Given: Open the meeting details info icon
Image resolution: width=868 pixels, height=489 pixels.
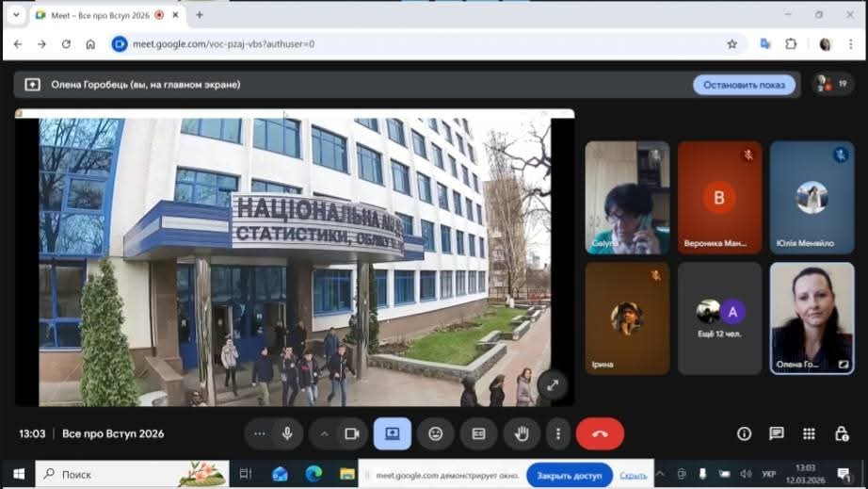Looking at the screenshot, I should pos(744,433).
